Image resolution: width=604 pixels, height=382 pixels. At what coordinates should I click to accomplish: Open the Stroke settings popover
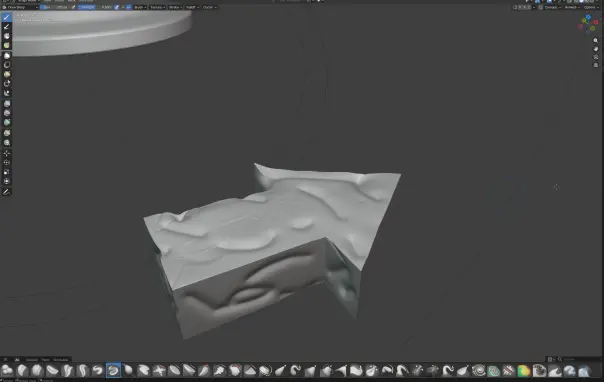pyautogui.click(x=175, y=7)
